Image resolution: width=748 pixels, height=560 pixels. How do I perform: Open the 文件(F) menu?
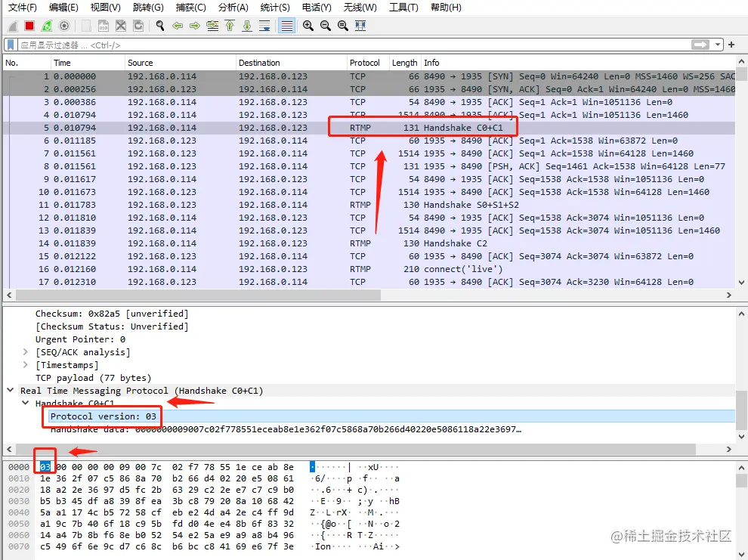23,7
